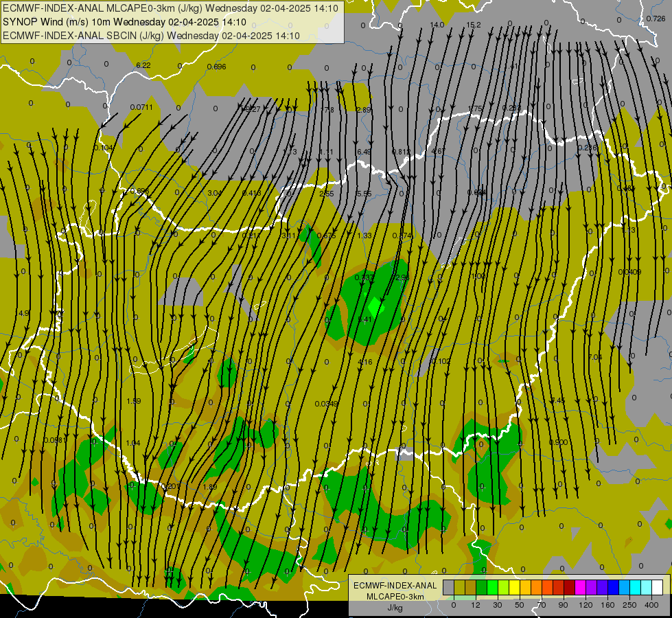Click legend tick value 70
672x618 pixels.
(542, 605)
